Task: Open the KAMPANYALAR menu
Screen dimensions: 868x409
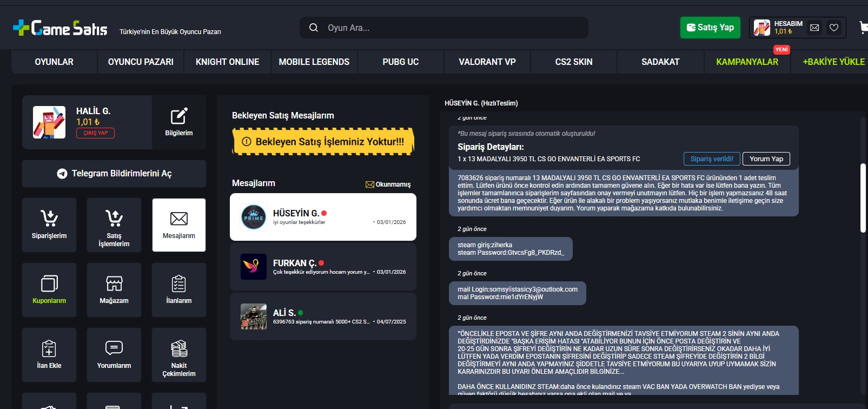Action: click(x=747, y=62)
